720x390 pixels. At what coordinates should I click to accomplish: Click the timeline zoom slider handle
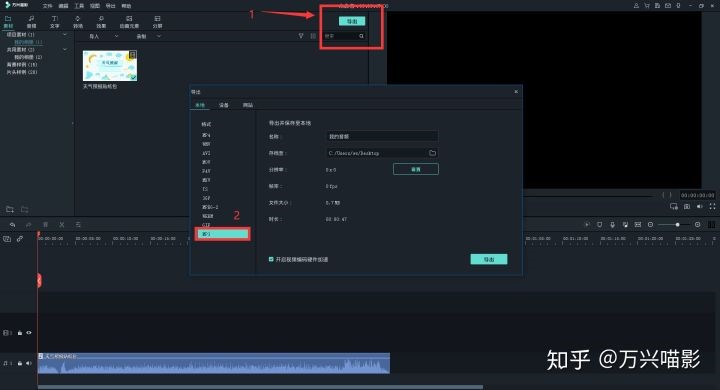coord(677,225)
